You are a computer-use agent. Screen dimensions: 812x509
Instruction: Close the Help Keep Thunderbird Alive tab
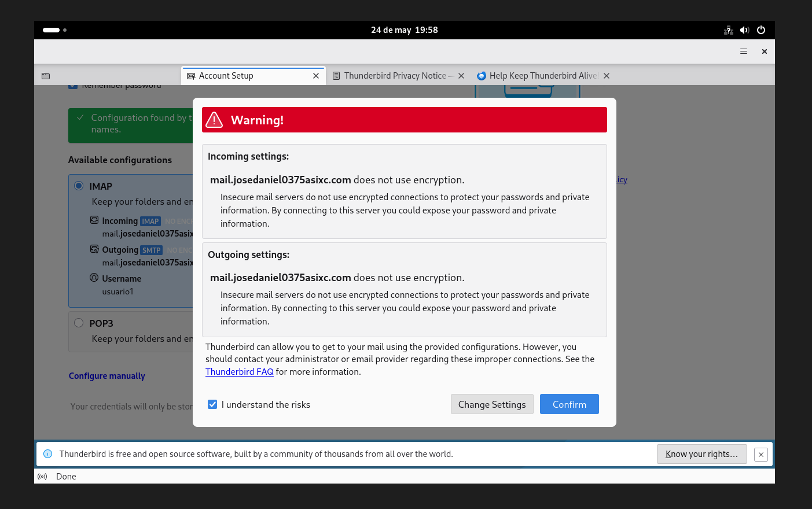coord(607,76)
